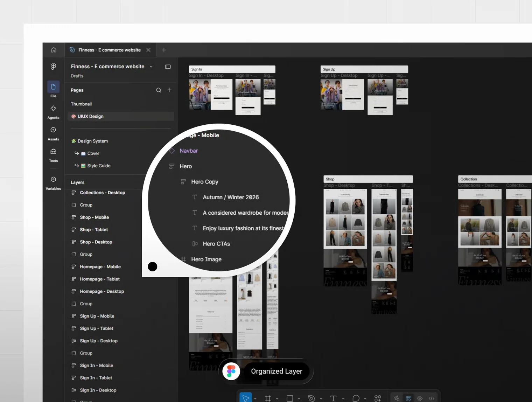The height and width of the screenshot is (402, 532).
Task: Open Shop - Desktop frame thumbnail on canvas
Action: 345,237
